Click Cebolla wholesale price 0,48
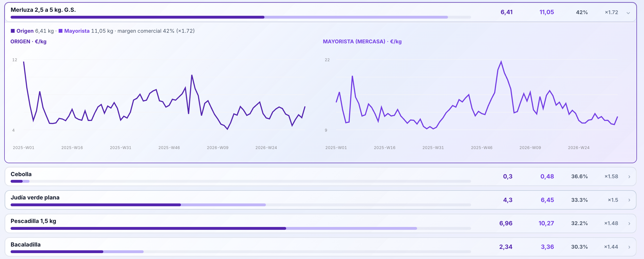Image resolution: width=644 pixels, height=259 pixels. (x=547, y=176)
